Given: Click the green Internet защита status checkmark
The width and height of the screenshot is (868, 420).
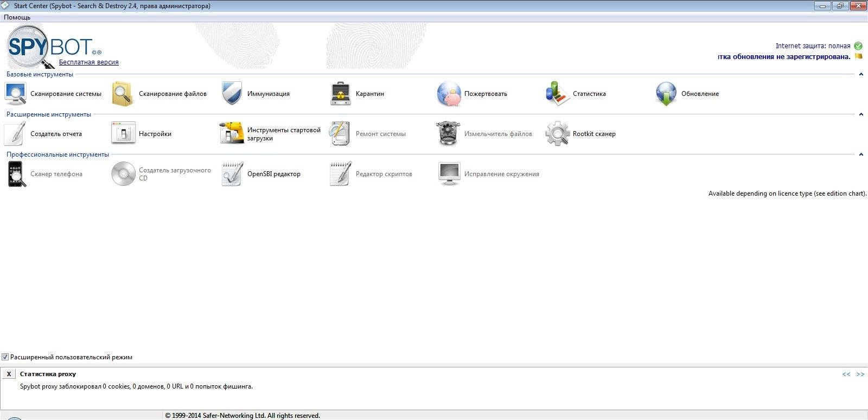Looking at the screenshot, I should tap(858, 46).
